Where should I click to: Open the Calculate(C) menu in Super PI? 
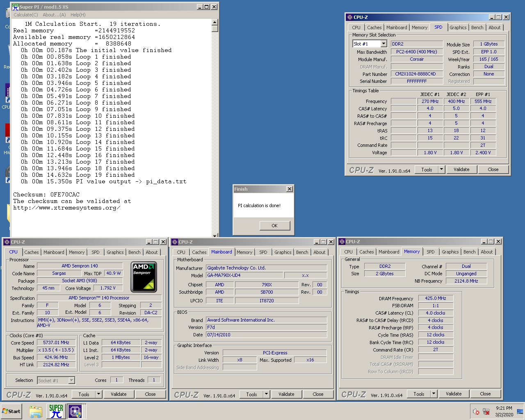[26, 15]
